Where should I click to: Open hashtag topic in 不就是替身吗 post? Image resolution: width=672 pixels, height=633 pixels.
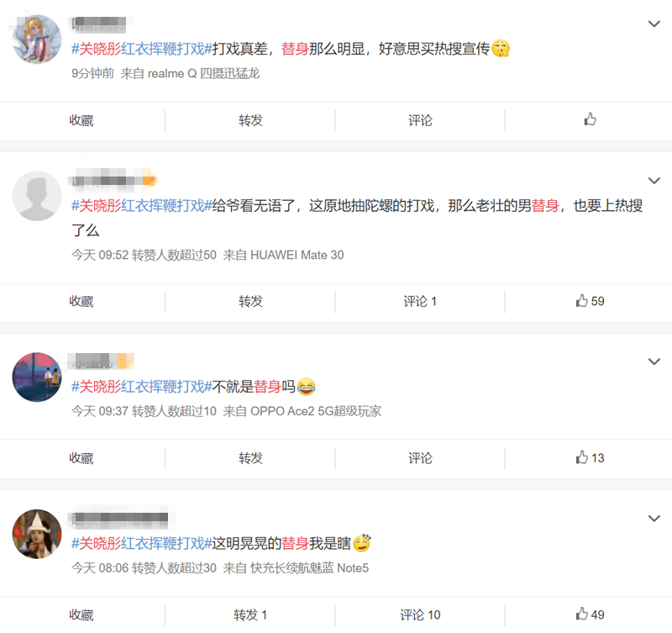tap(141, 387)
